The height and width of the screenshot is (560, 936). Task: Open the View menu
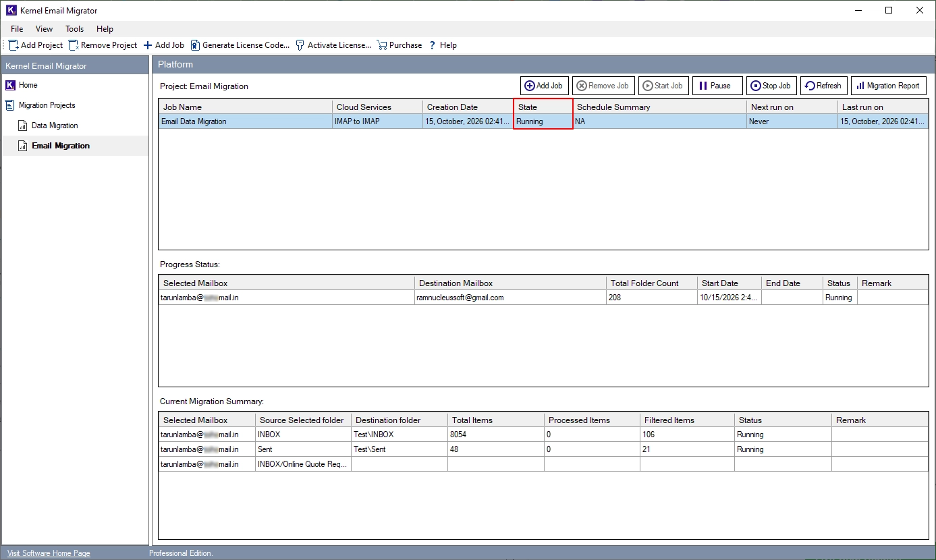pyautogui.click(x=44, y=29)
